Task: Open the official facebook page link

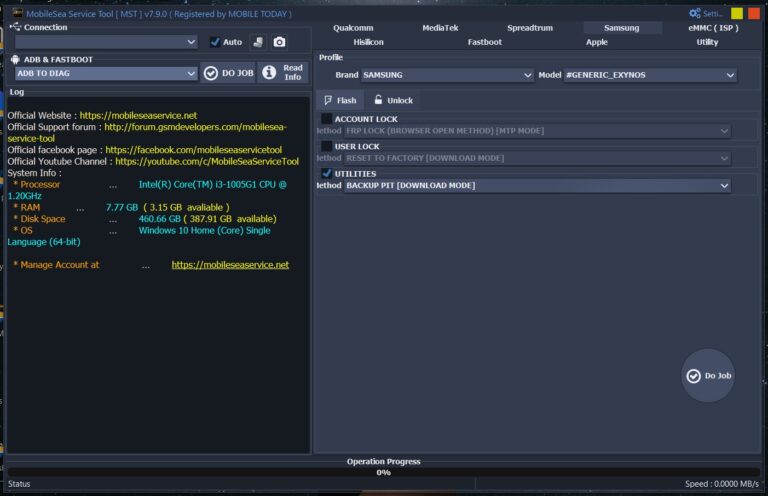Action: [x=193, y=150]
